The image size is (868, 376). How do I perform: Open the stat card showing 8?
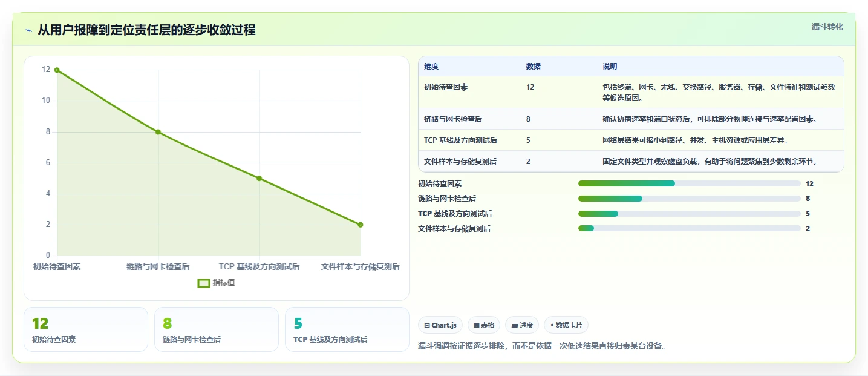pyautogui.click(x=217, y=329)
